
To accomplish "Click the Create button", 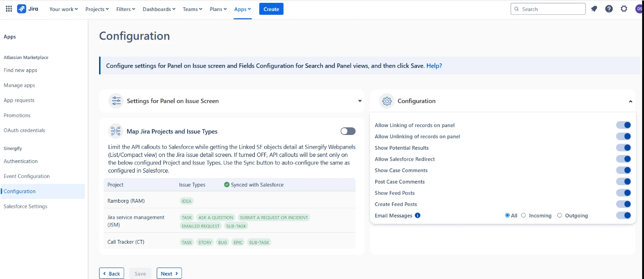I will click(x=272, y=9).
